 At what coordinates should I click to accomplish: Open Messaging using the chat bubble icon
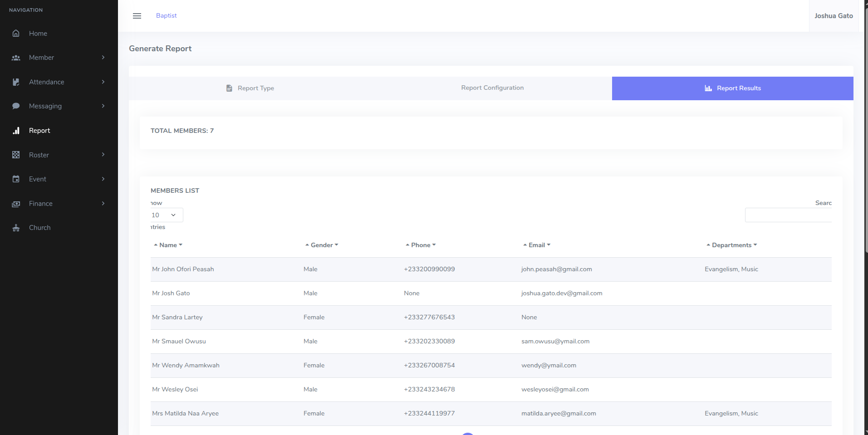click(16, 106)
